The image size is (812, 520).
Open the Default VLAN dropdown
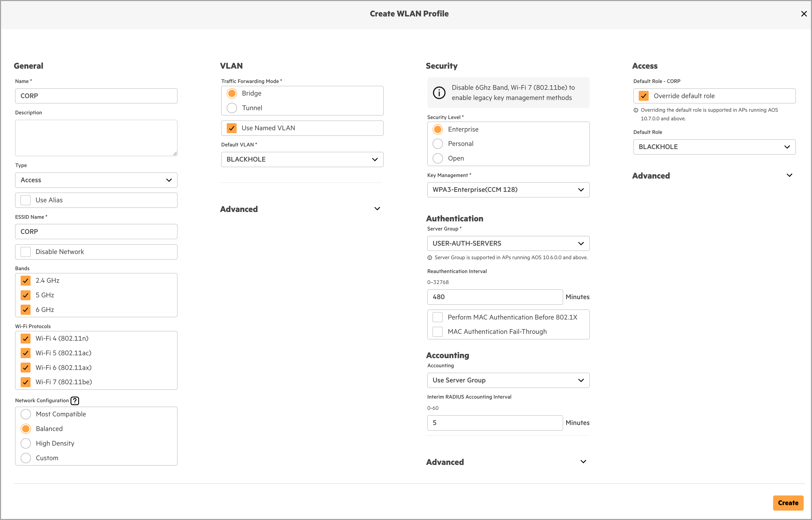(x=302, y=159)
